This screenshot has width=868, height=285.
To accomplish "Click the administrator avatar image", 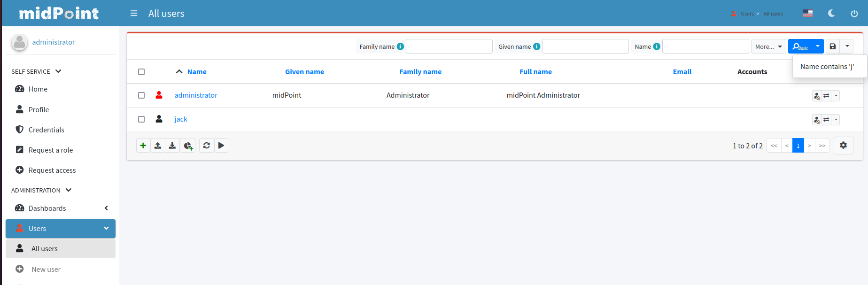I will click(x=19, y=42).
